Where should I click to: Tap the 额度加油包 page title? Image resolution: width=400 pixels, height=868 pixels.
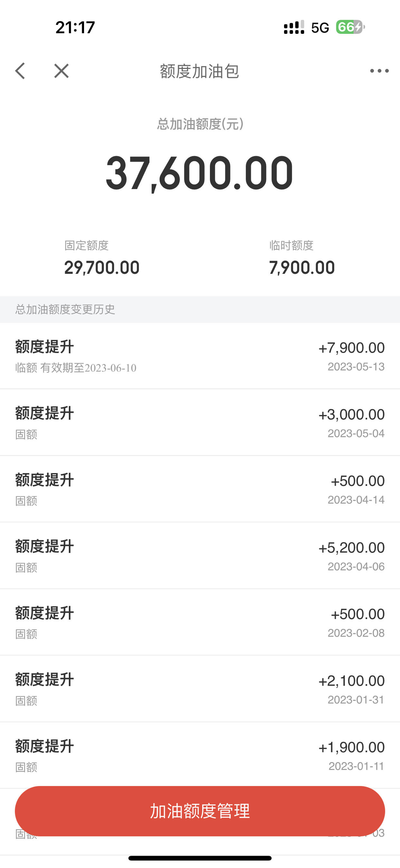tap(199, 71)
